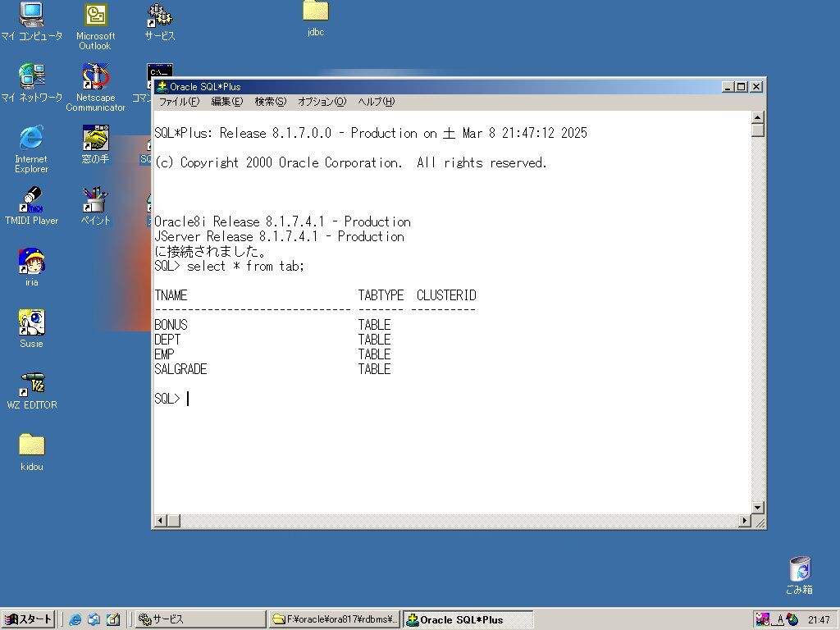Click the に接続されました。 line
This screenshot has width=840, height=630.
pos(210,251)
